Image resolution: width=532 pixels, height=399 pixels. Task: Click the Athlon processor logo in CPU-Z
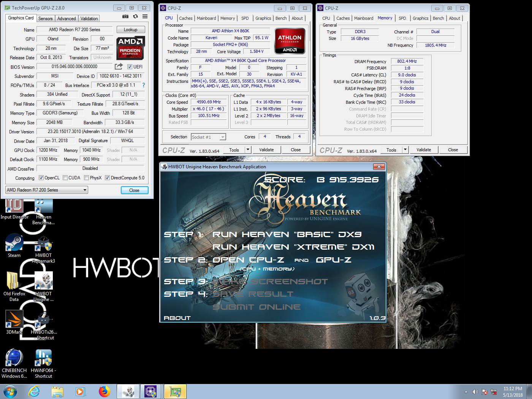point(290,41)
